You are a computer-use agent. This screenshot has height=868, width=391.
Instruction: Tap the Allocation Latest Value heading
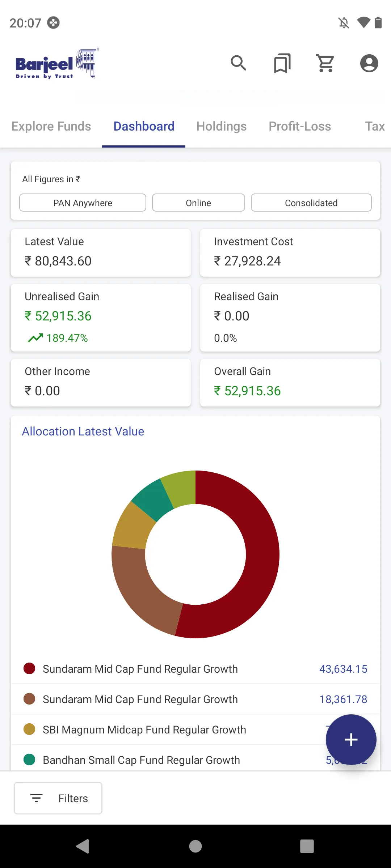(x=83, y=431)
